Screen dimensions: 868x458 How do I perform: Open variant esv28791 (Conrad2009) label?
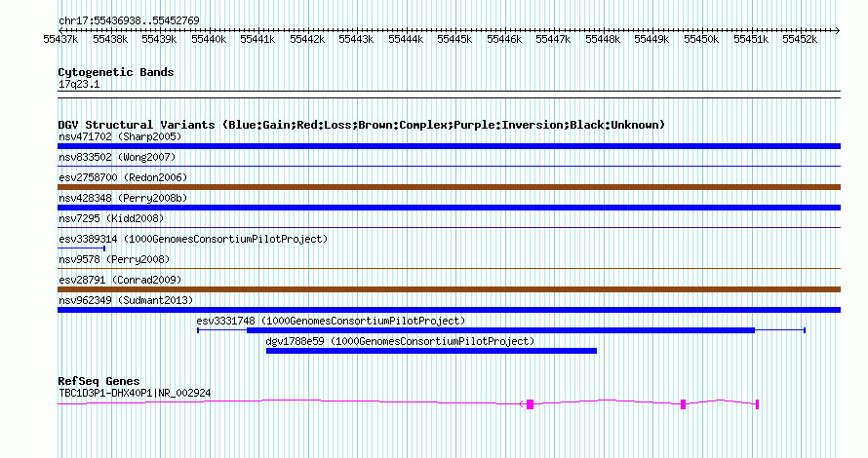click(120, 280)
